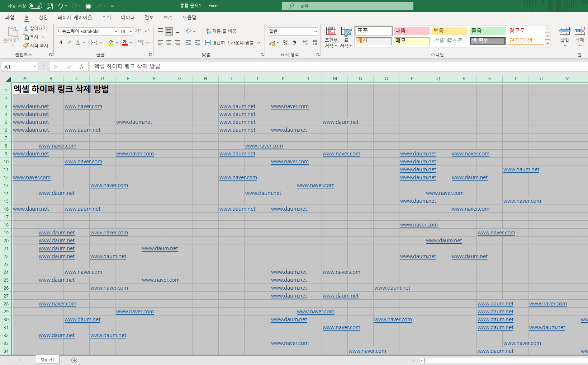
Task: Toggle middle vertical alignment
Action: (169, 31)
